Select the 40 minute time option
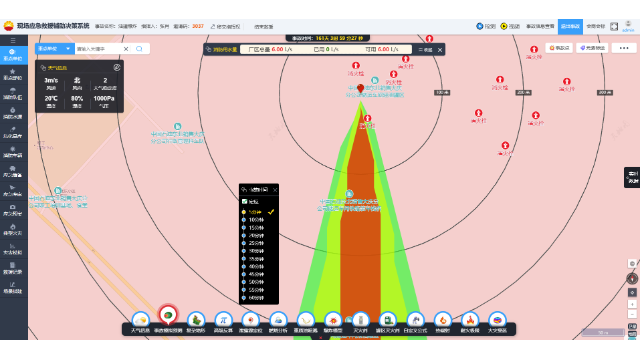640x360 pixels. [x=254, y=267]
